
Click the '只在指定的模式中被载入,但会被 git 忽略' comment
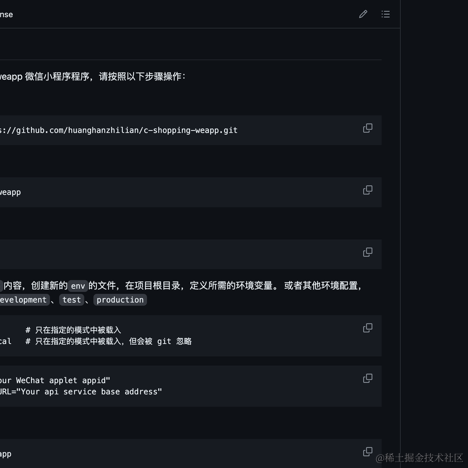click(x=109, y=341)
